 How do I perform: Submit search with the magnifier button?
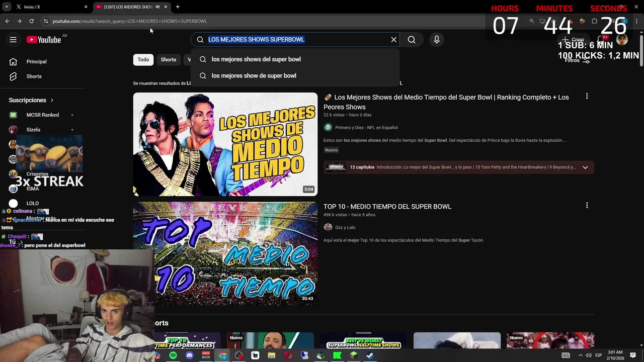point(412,40)
